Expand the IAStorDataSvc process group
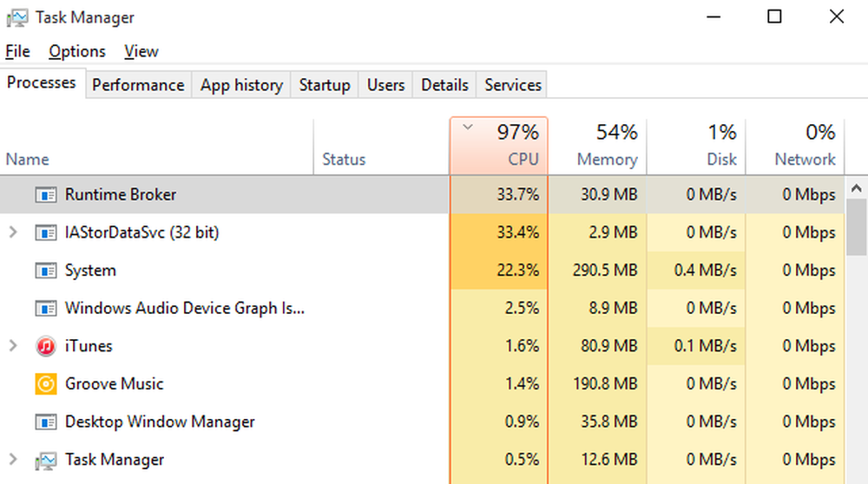This screenshot has height=484, width=868. point(13,232)
